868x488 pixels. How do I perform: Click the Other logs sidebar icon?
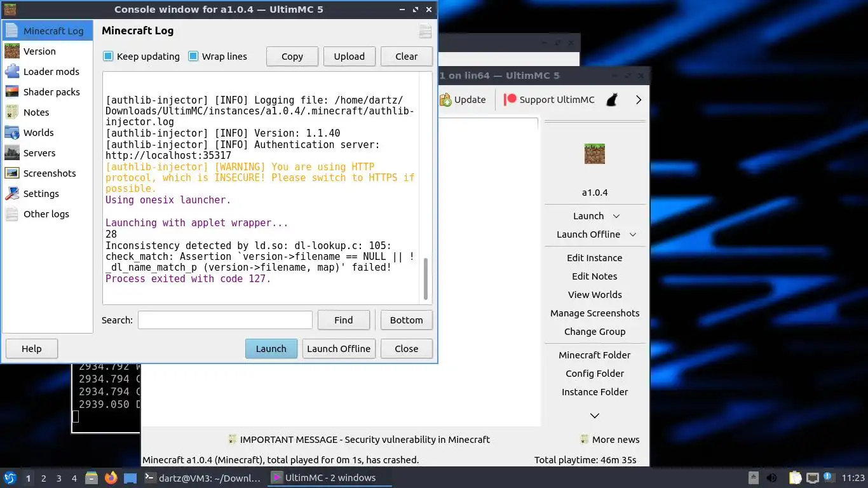12,213
